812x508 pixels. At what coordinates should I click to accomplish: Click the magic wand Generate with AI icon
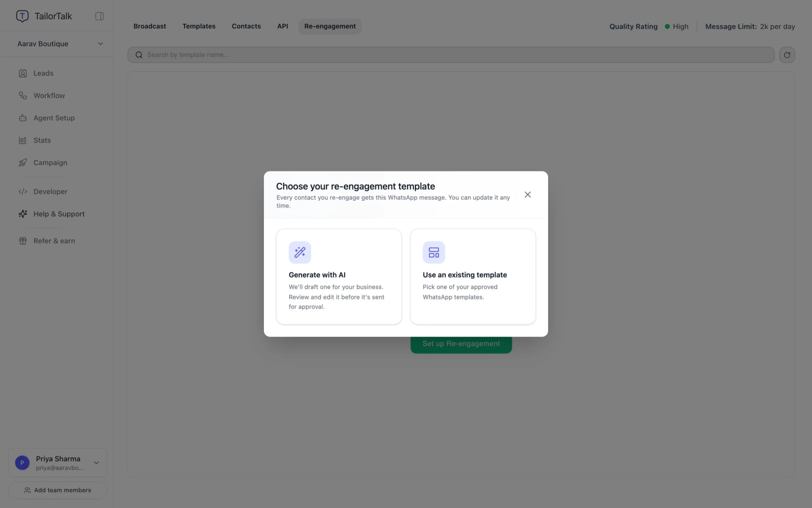click(x=300, y=252)
